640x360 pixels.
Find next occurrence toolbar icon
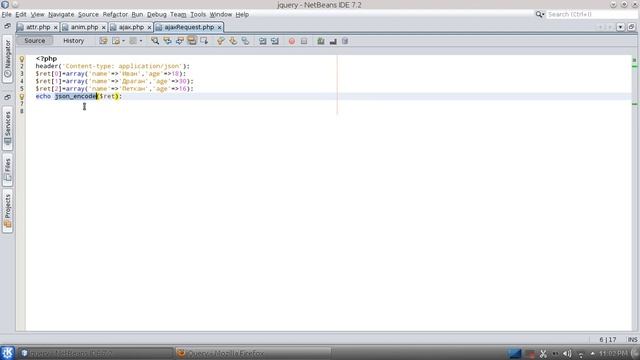[180, 41]
